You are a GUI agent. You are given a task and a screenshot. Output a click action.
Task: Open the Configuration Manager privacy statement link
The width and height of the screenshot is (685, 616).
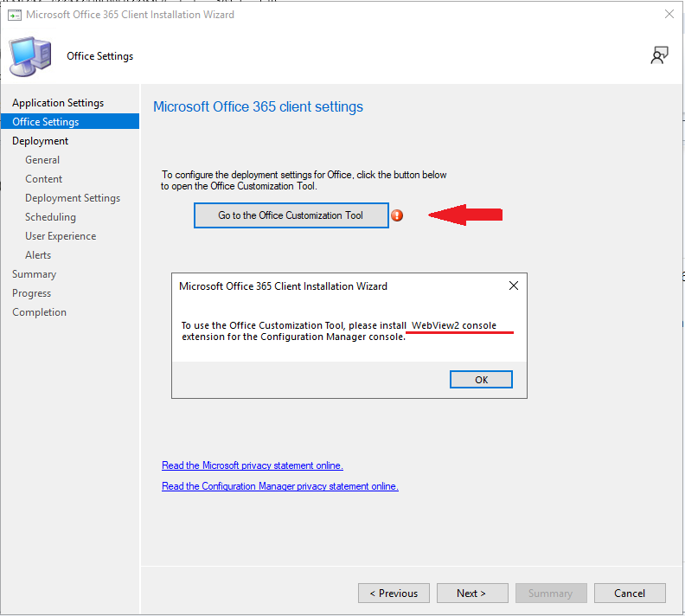tap(280, 486)
